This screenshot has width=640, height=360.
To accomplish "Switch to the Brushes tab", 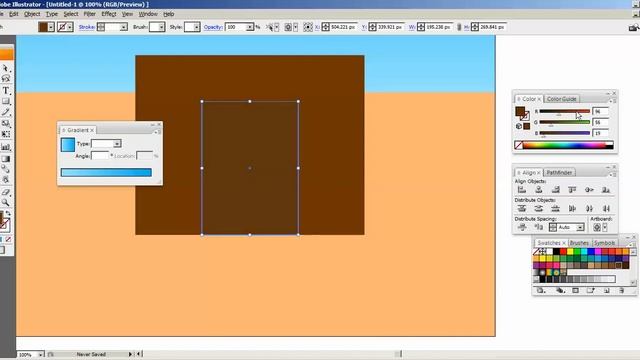I will point(579,242).
